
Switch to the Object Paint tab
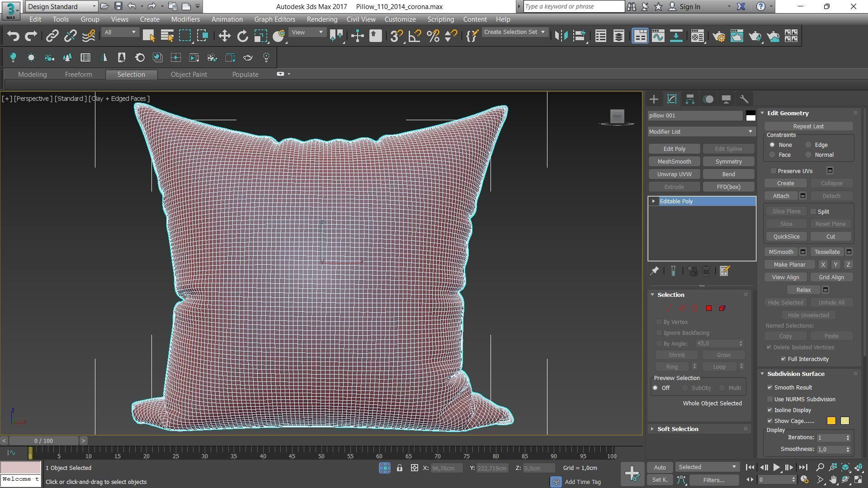189,75
